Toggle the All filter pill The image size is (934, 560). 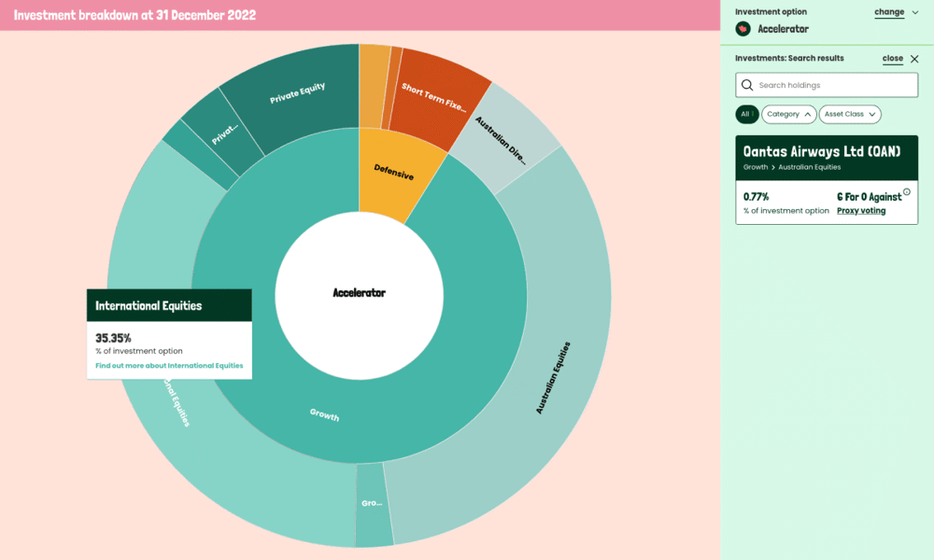click(747, 113)
